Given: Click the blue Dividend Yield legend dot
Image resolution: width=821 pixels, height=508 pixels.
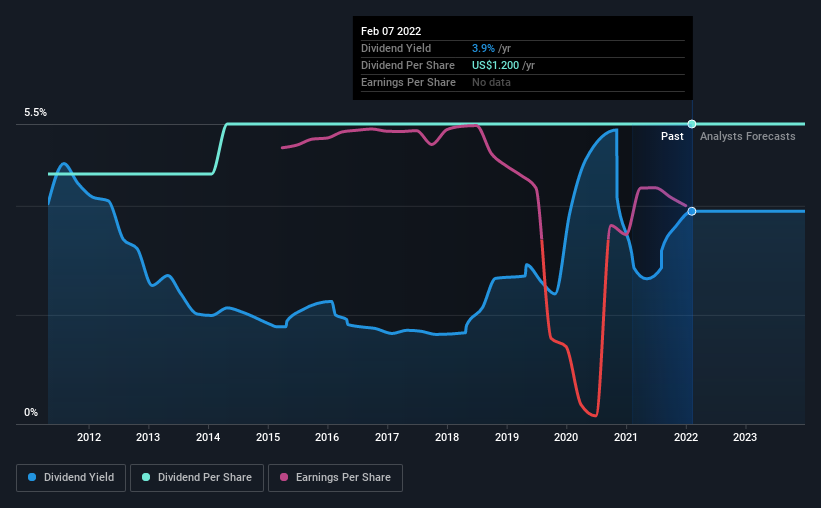Looking at the screenshot, I should (x=32, y=477).
